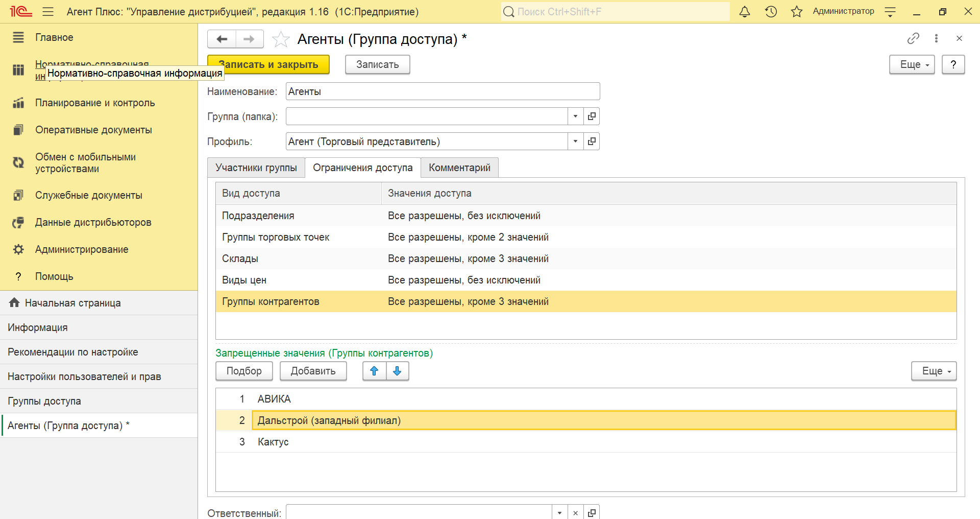
Task: Expand Ответственный dropdown arrow
Action: (x=559, y=512)
